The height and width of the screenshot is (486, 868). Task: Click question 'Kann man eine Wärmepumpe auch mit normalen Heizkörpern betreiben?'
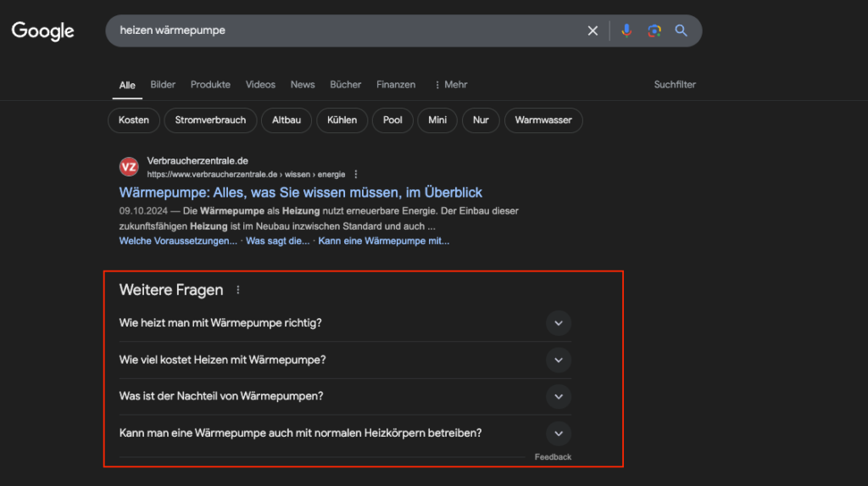click(301, 433)
